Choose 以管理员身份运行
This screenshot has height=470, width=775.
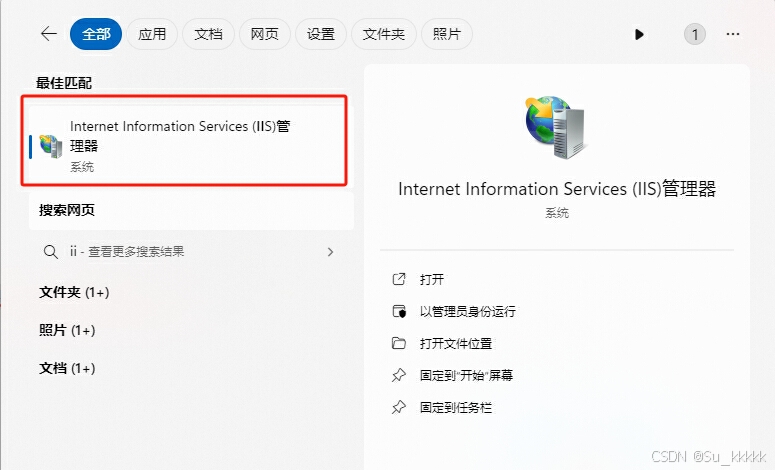point(468,311)
